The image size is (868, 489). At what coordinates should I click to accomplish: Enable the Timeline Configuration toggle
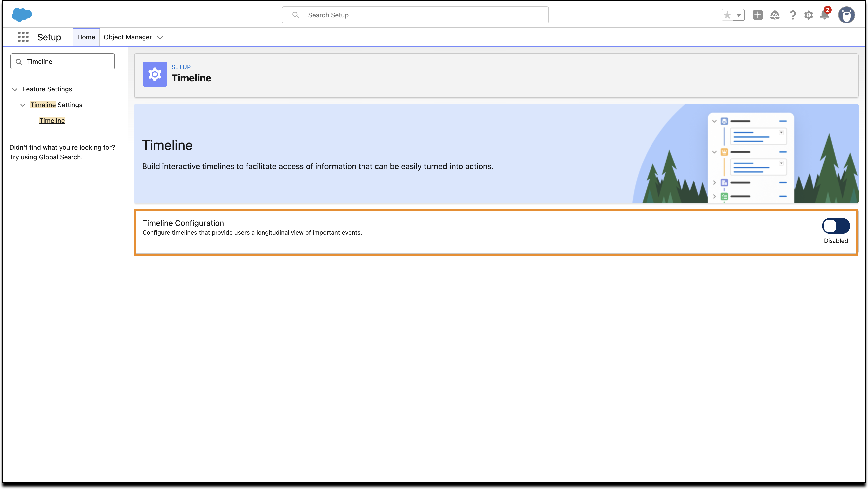point(836,226)
